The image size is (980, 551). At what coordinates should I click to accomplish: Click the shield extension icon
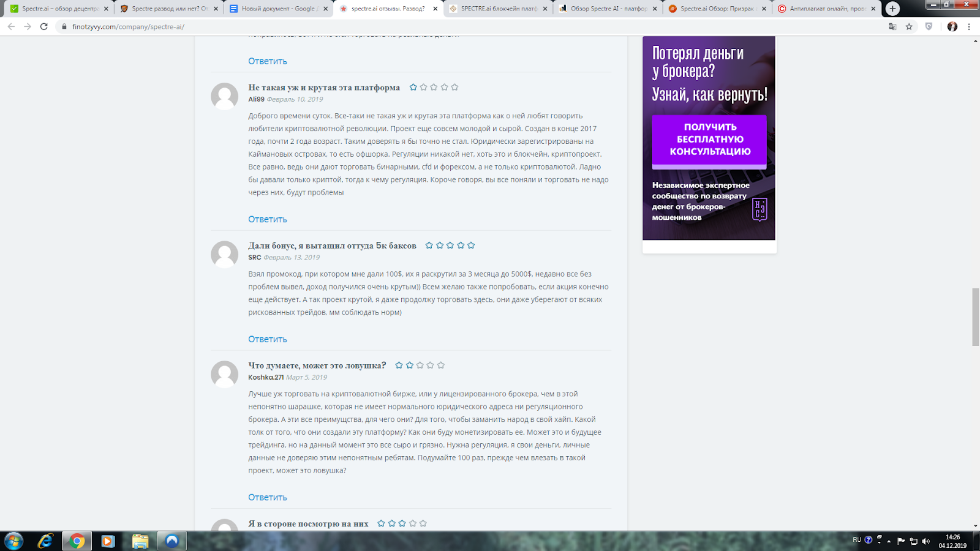[929, 26]
